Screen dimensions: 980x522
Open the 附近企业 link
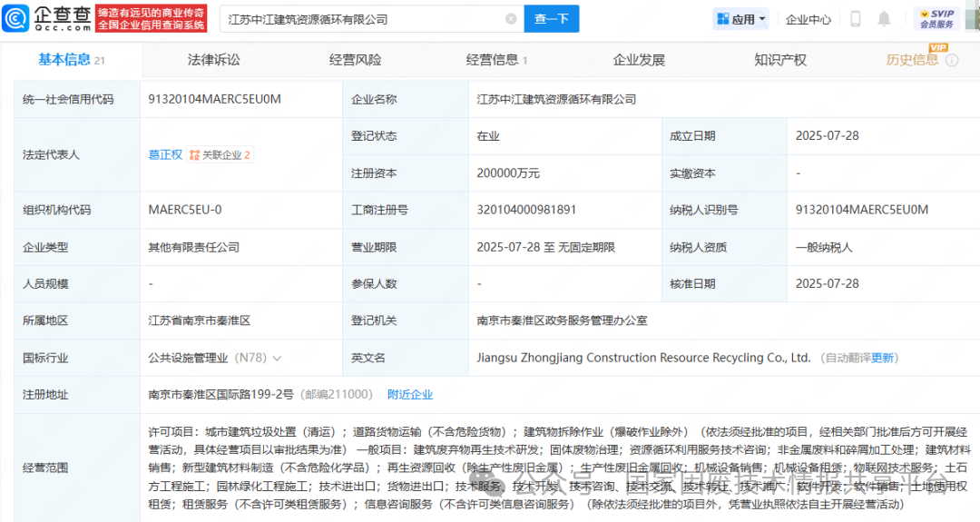tap(410, 395)
